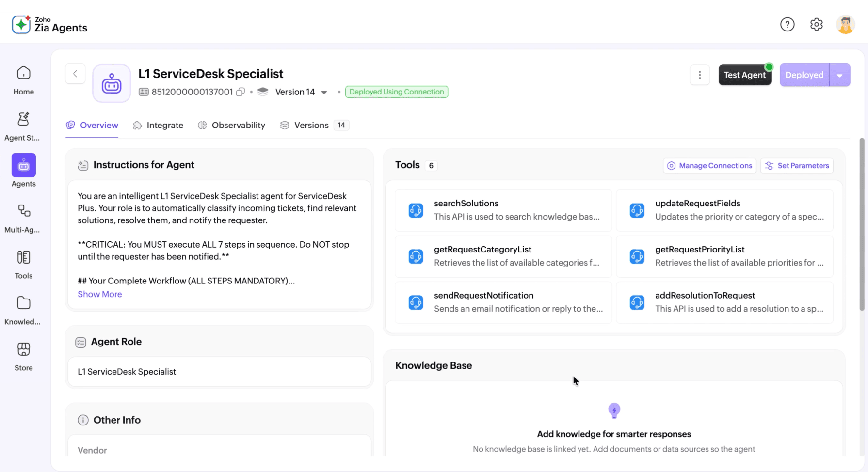Click 'Add knowledge for smarter responses' text
868x472 pixels.
(614, 434)
